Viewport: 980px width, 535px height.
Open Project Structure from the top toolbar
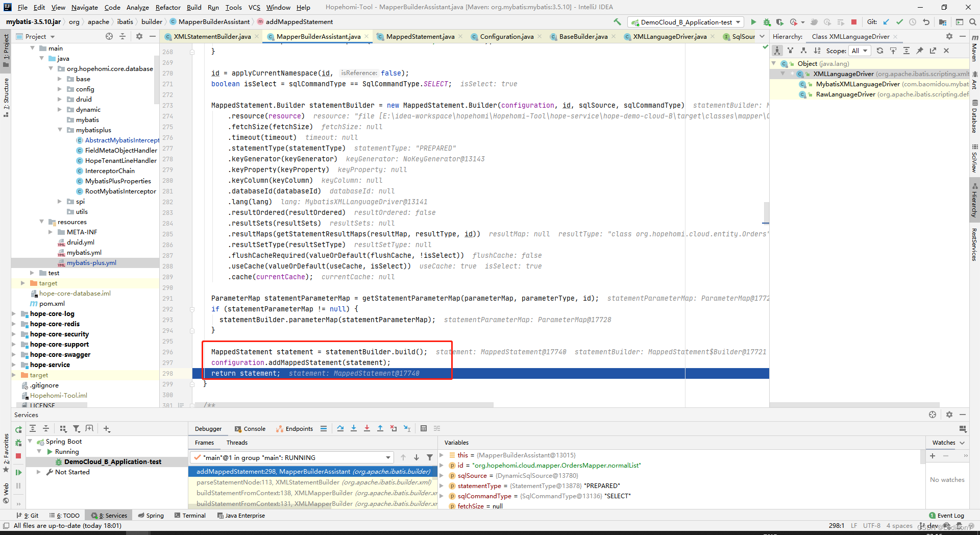click(943, 22)
